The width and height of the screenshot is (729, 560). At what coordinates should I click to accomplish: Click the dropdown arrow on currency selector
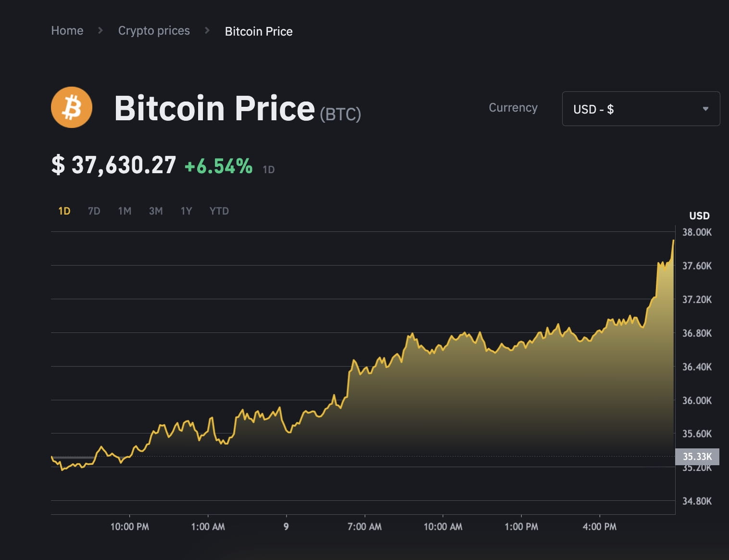[x=705, y=109]
